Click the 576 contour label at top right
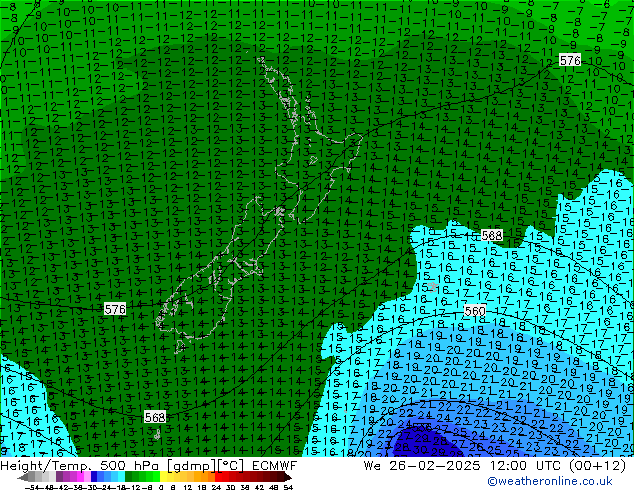 570,61
